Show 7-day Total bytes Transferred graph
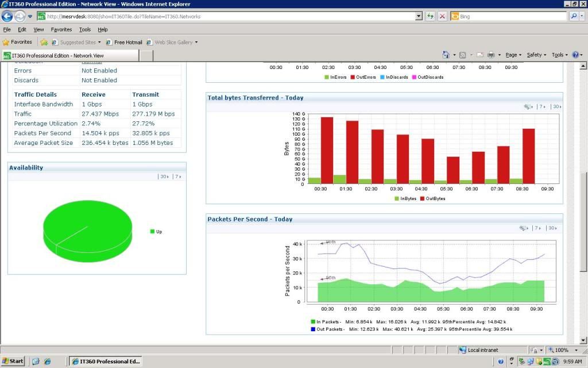The image size is (588, 368). pos(542,106)
